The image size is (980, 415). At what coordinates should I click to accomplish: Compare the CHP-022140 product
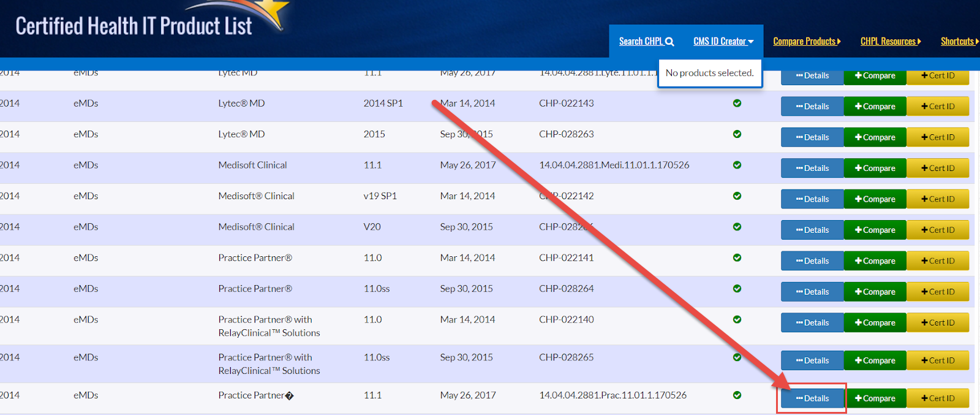point(875,322)
